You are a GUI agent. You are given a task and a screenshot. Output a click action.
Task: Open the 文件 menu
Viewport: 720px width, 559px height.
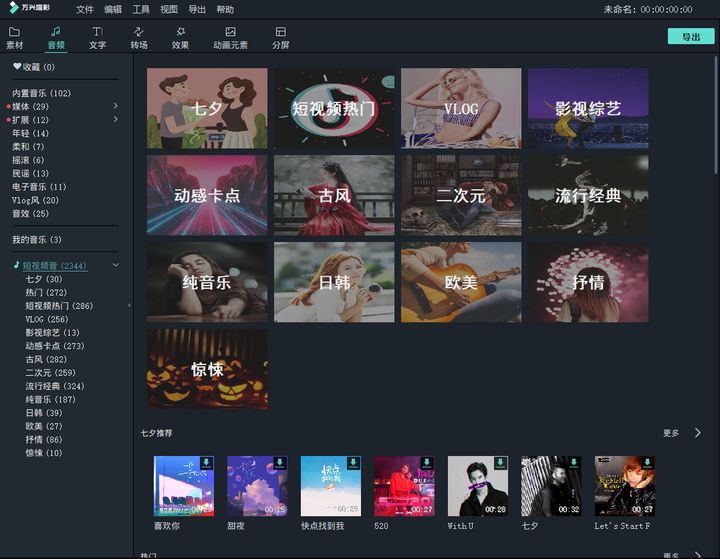(x=84, y=9)
